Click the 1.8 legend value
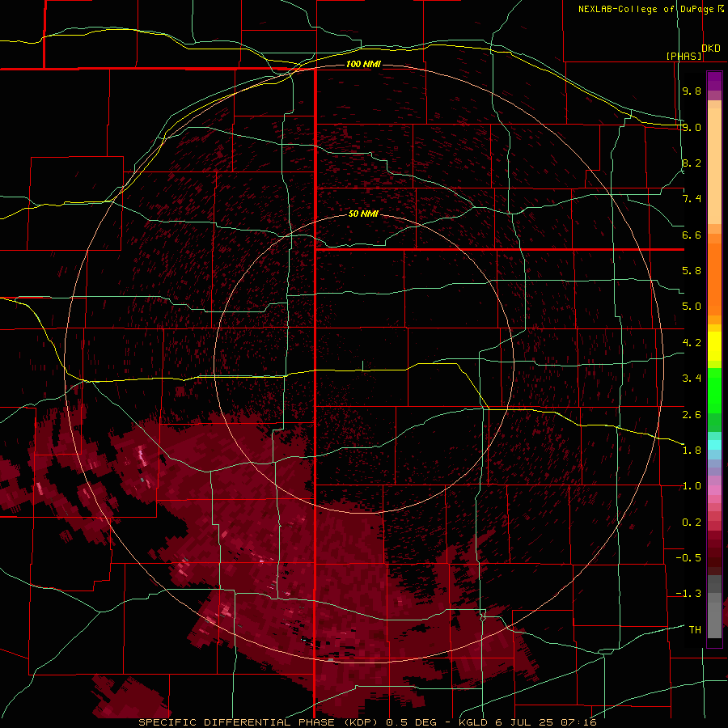The width and height of the screenshot is (728, 728). coord(692,451)
